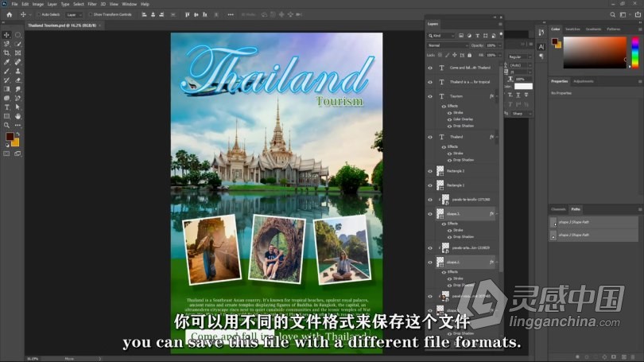
Task: Open the Auto-Select Layer dropdown
Action: [74, 15]
